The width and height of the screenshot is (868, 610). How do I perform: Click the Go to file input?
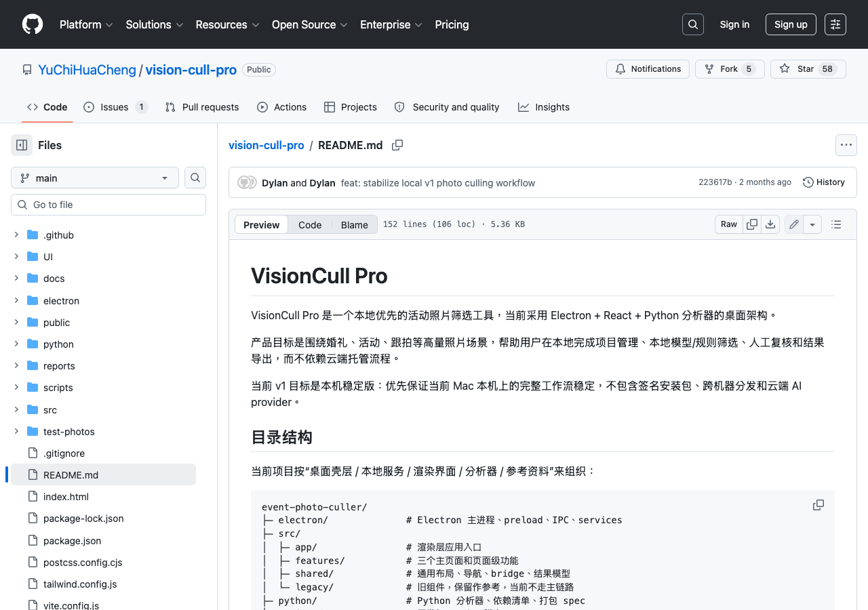[x=108, y=205]
